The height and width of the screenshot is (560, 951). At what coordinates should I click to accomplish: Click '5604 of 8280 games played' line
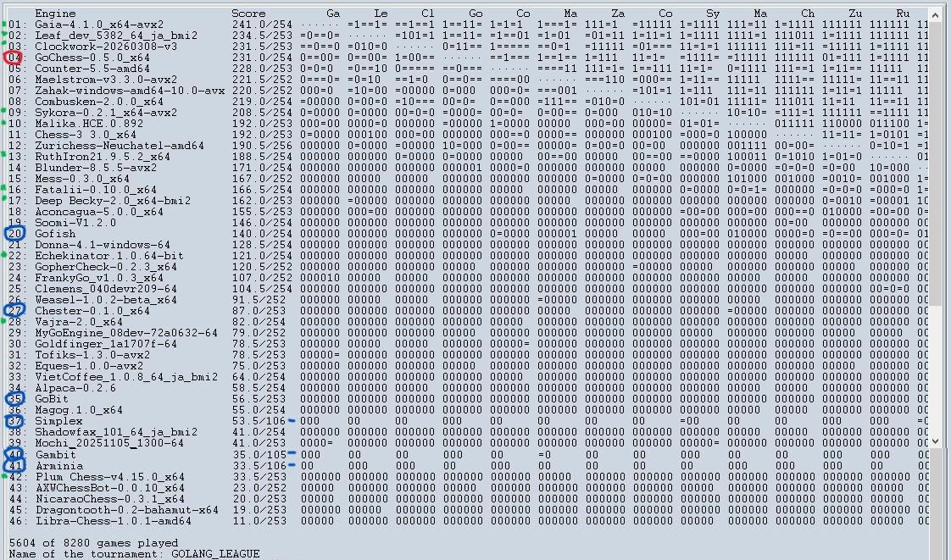(x=93, y=542)
